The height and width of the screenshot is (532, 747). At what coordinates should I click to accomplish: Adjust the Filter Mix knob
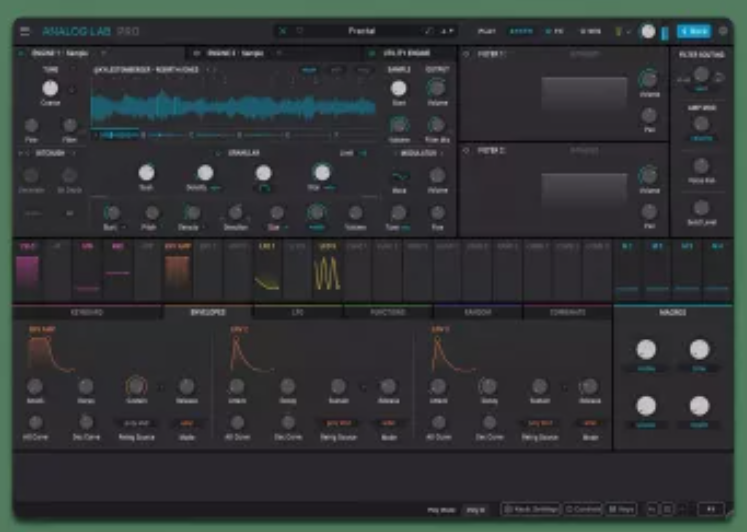coord(436,125)
